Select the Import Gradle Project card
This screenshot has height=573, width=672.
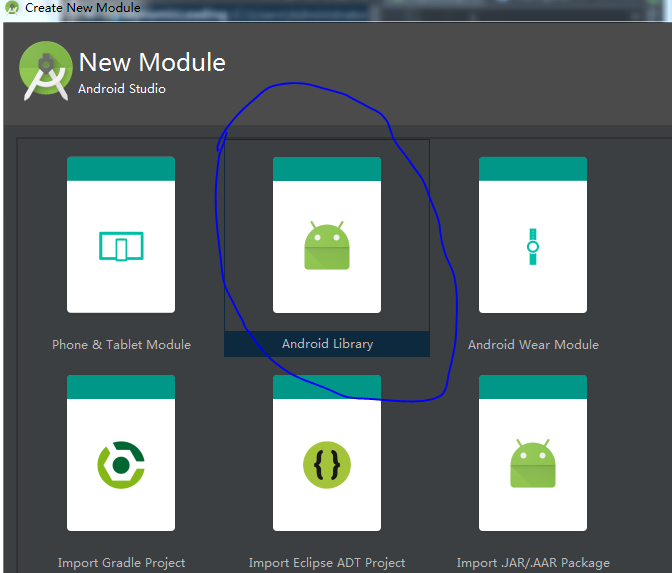pos(121,453)
